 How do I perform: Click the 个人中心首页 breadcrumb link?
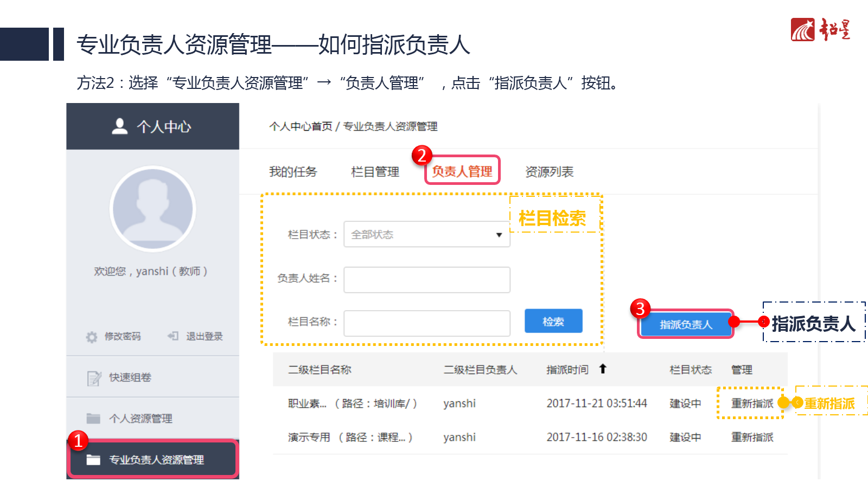[x=301, y=126]
